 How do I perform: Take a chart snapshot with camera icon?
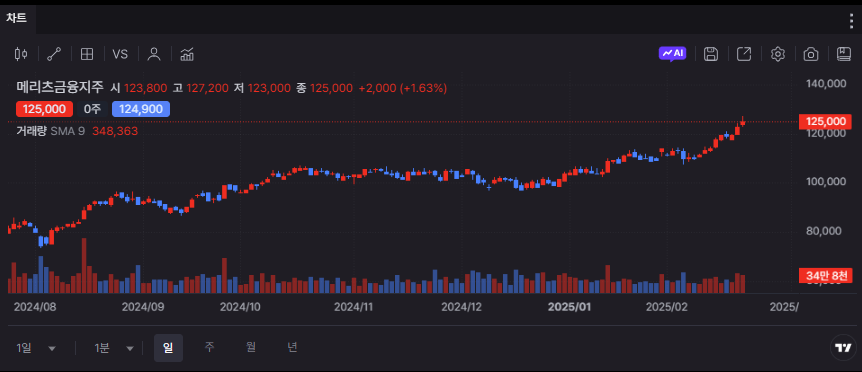pyautogui.click(x=811, y=54)
